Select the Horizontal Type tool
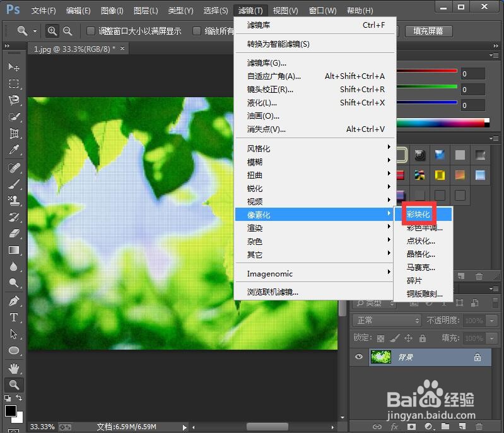The height and width of the screenshot is (433, 504). 13,317
